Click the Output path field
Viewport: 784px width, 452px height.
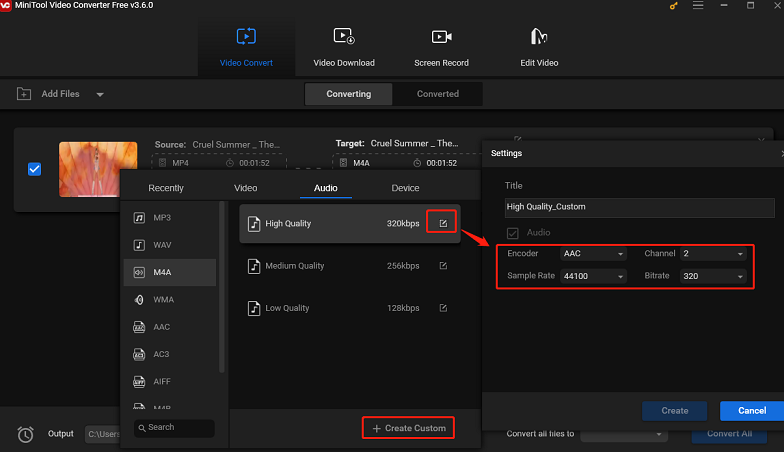(102, 434)
